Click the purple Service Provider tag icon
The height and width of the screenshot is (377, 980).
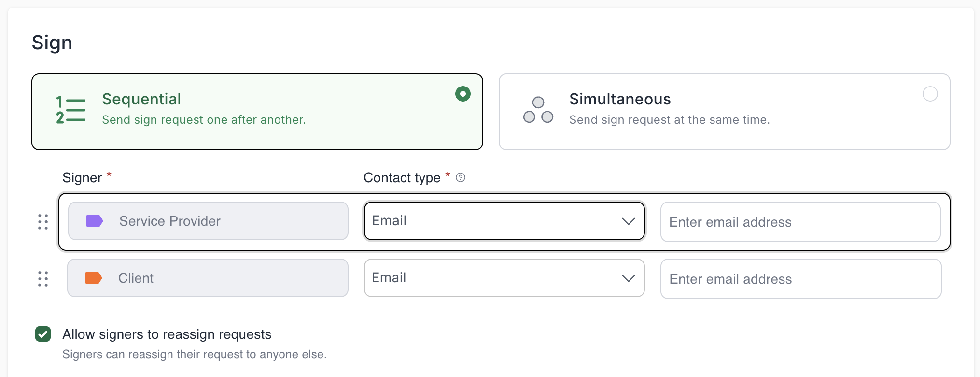(94, 221)
